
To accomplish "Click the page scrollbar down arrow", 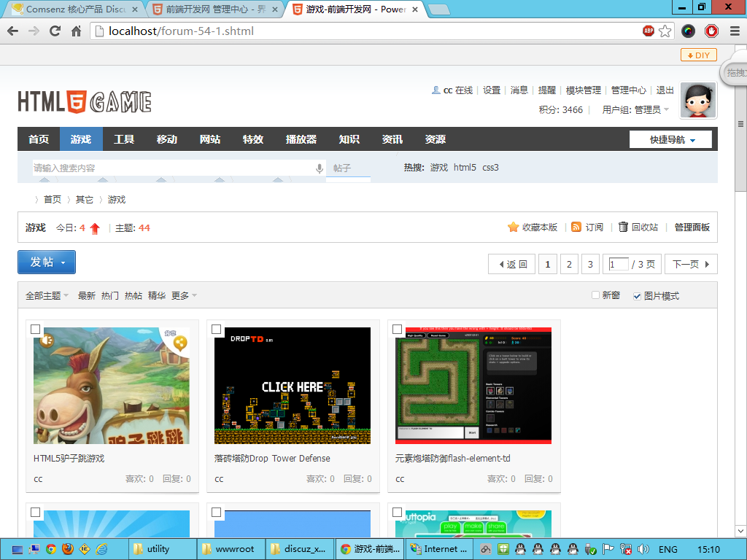I will (x=741, y=531).
